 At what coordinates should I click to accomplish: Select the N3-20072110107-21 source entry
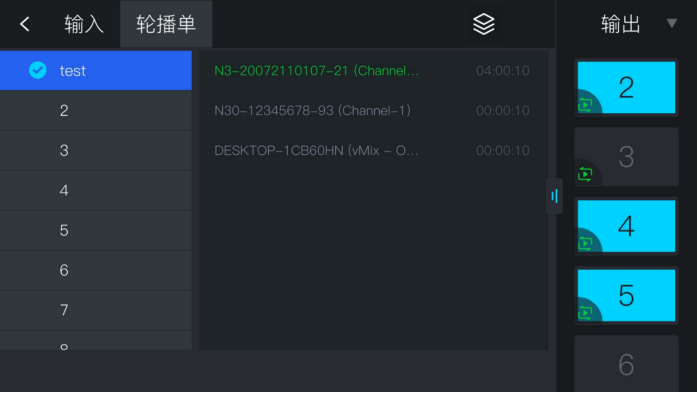pyautogui.click(x=372, y=70)
